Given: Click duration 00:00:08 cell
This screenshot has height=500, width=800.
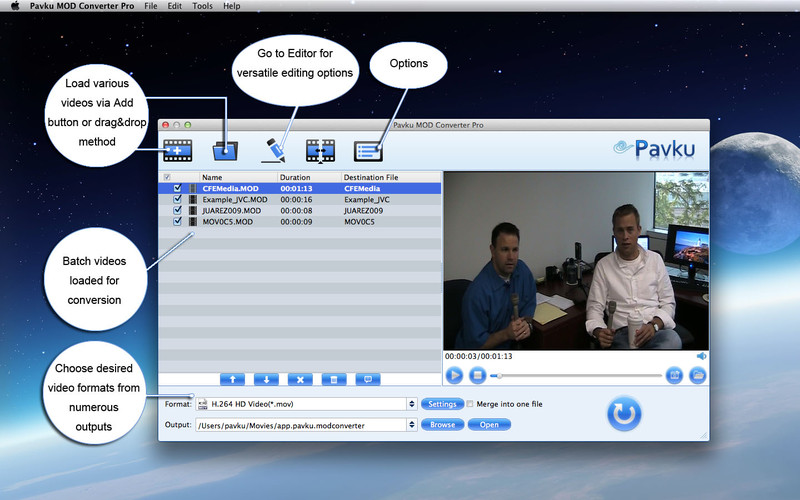Looking at the screenshot, I should tap(296, 210).
